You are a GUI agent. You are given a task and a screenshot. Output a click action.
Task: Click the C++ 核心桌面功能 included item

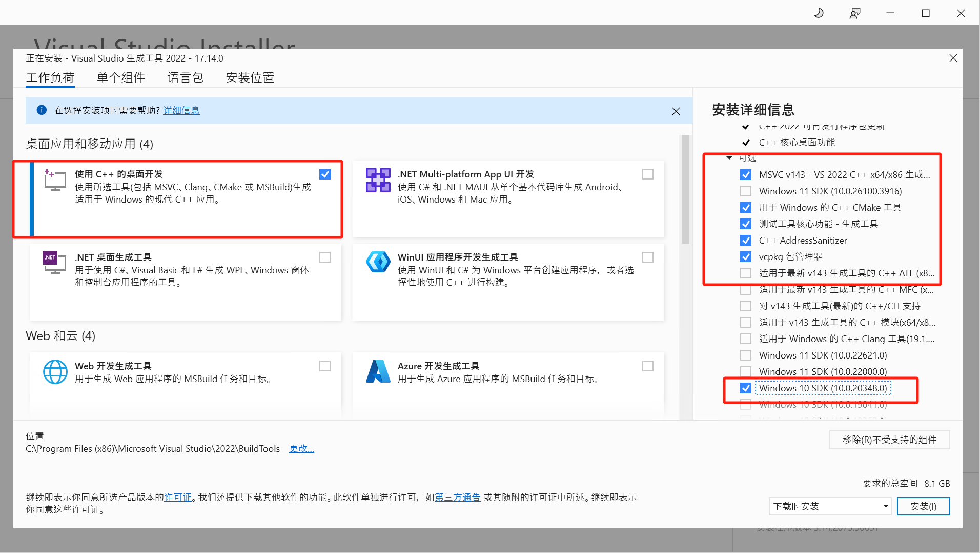click(797, 143)
